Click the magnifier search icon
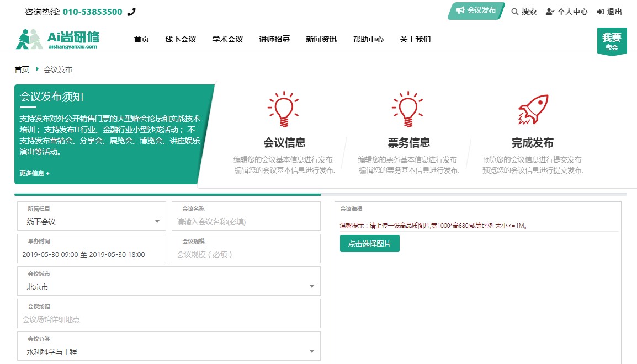This screenshot has width=637, height=364. tap(515, 12)
